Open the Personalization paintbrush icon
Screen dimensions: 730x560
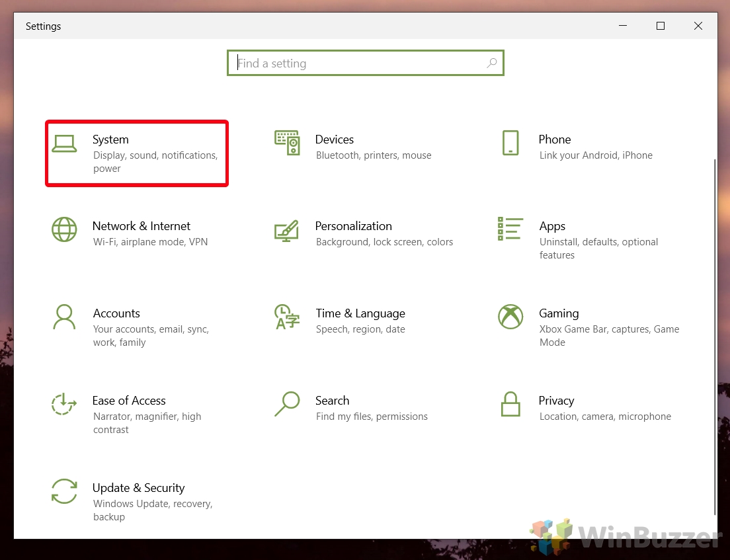tap(287, 230)
